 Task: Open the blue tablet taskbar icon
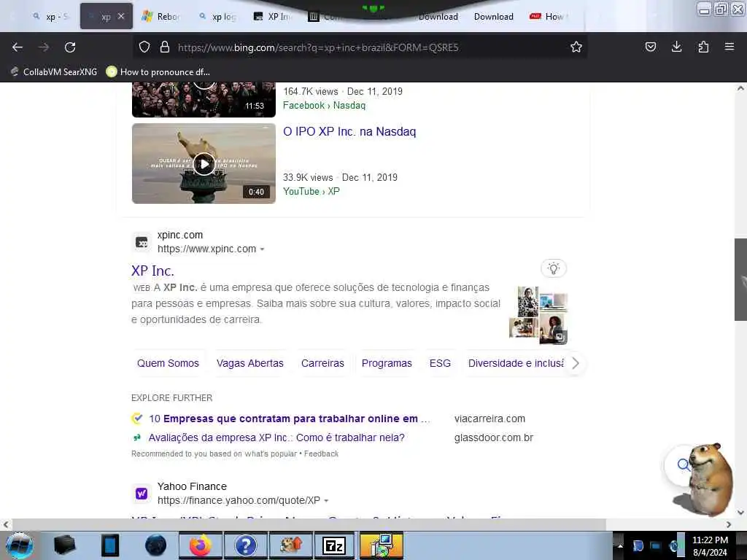pos(110,545)
